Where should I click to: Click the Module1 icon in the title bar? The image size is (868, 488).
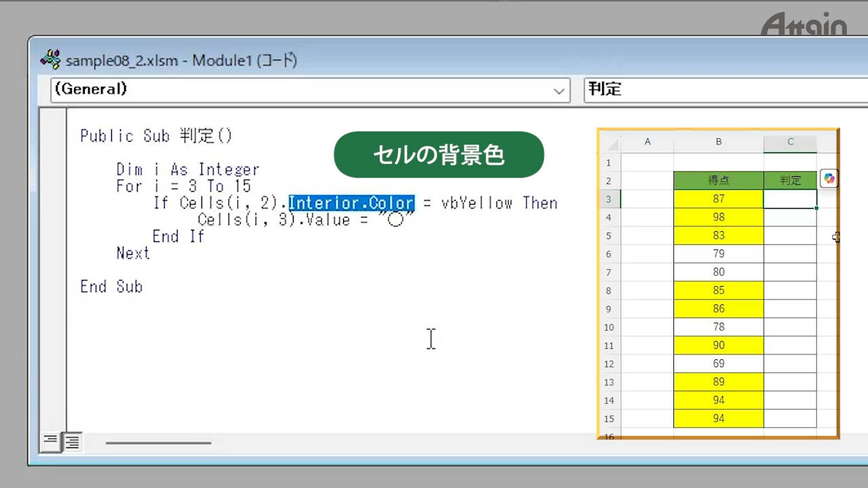pos(50,60)
